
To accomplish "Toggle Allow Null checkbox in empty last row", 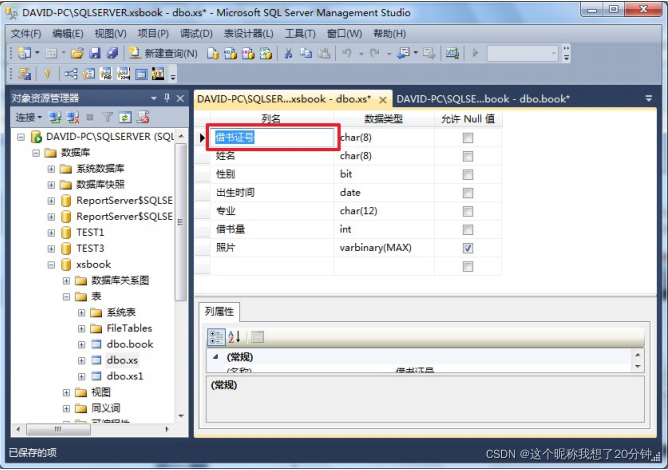I will [468, 267].
